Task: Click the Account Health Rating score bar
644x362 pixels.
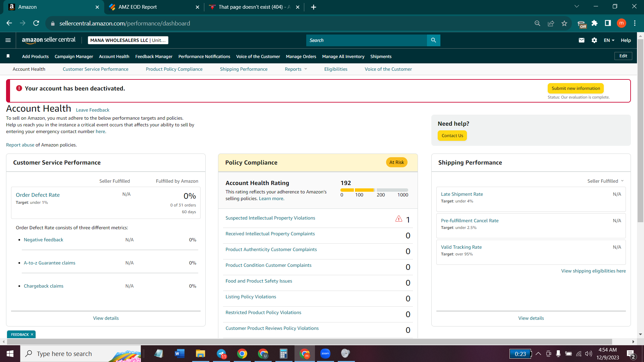Action: pos(374,190)
